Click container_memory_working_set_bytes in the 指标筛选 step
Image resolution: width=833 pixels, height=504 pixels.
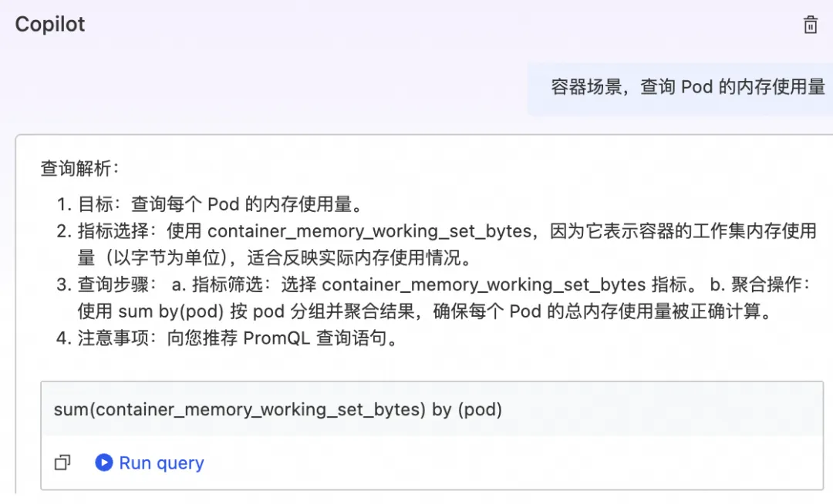point(484,285)
